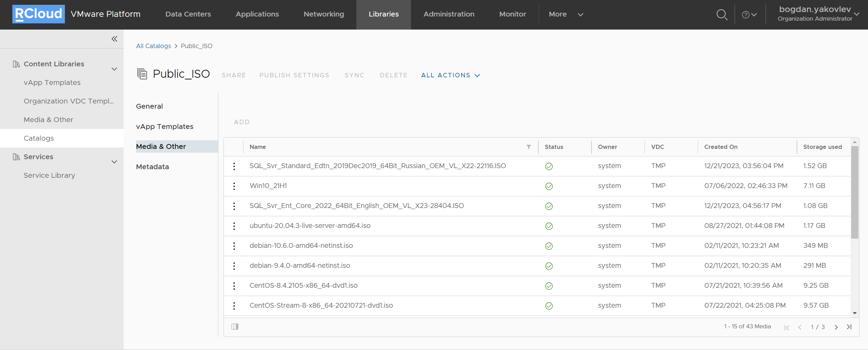Sort by the Owner column header

(607, 147)
